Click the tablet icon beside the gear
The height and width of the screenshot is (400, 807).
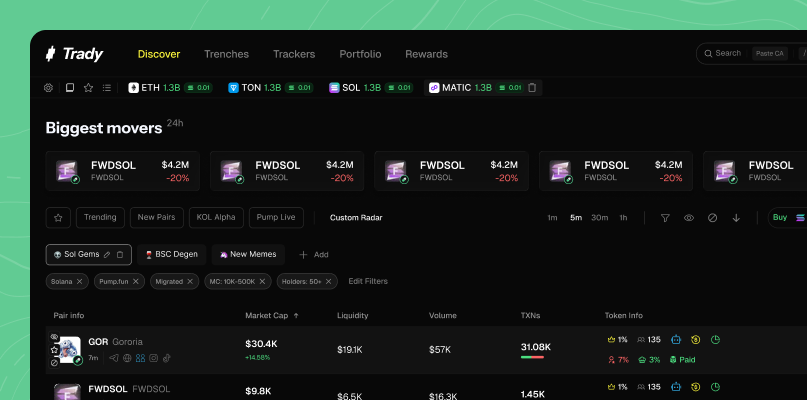tap(70, 88)
